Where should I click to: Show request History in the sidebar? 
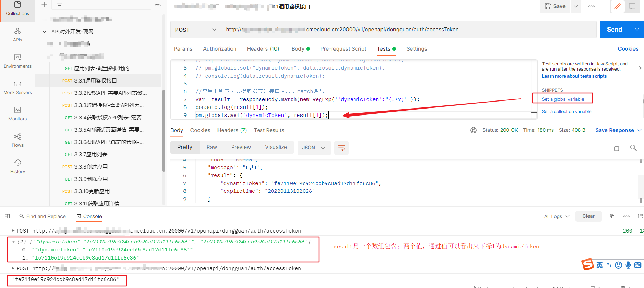[18, 167]
